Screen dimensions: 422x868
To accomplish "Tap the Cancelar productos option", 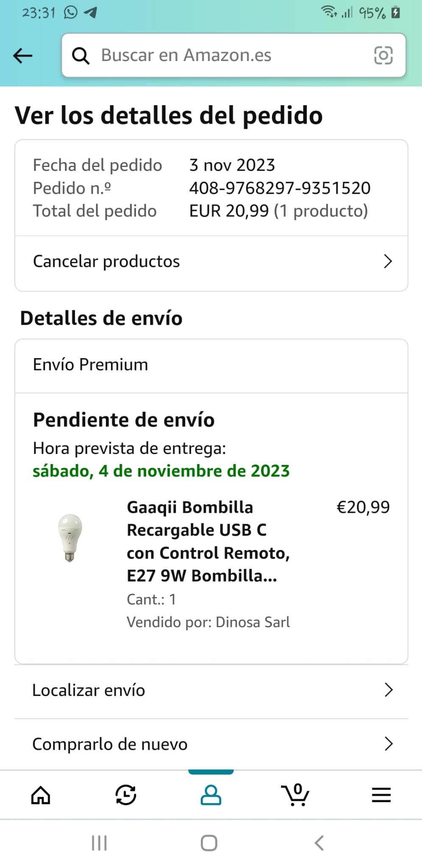I will tap(106, 262).
